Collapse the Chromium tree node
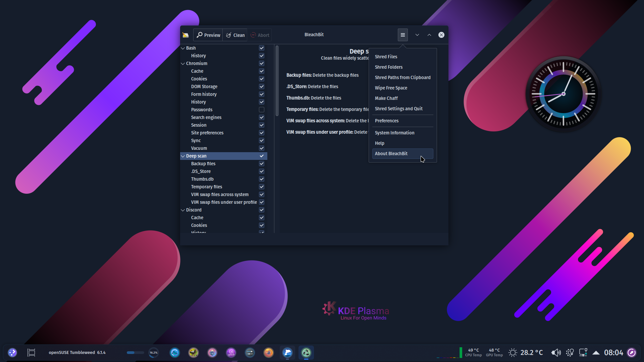Image resolution: width=644 pixels, height=362 pixels. tap(183, 64)
